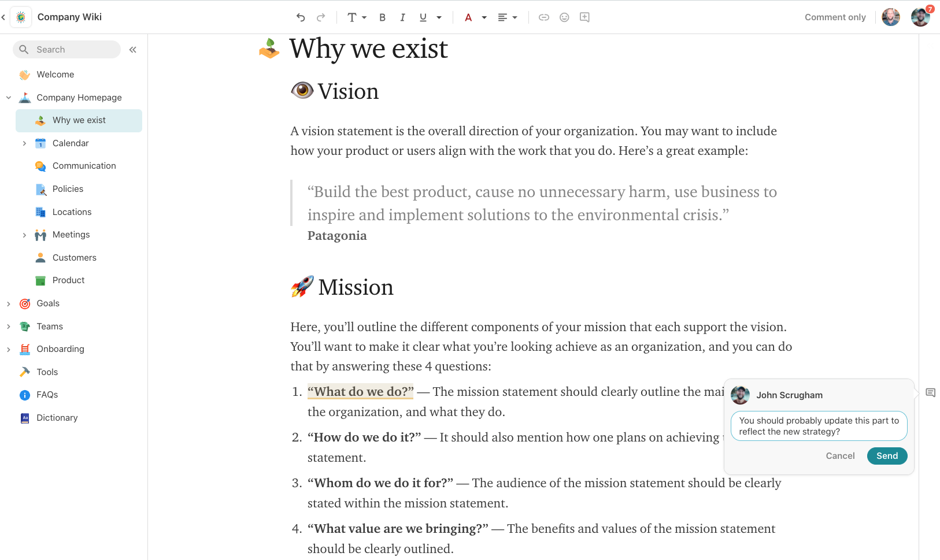The height and width of the screenshot is (560, 940).
Task: Toggle underline formatting
Action: 423,17
